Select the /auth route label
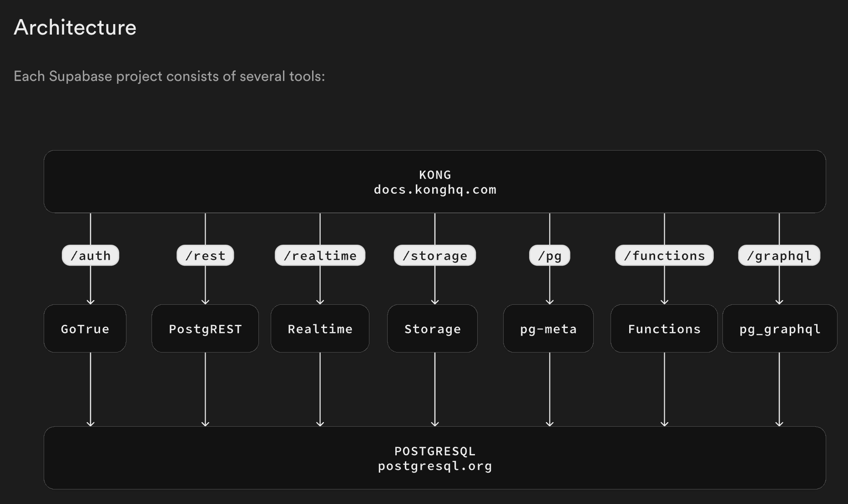The image size is (848, 504). 91,256
